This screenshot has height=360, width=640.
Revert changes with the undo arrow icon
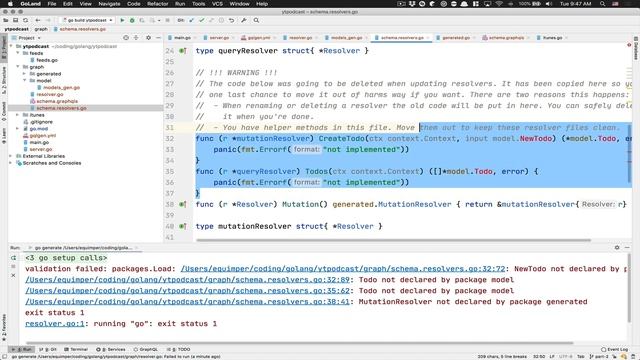coord(231,20)
